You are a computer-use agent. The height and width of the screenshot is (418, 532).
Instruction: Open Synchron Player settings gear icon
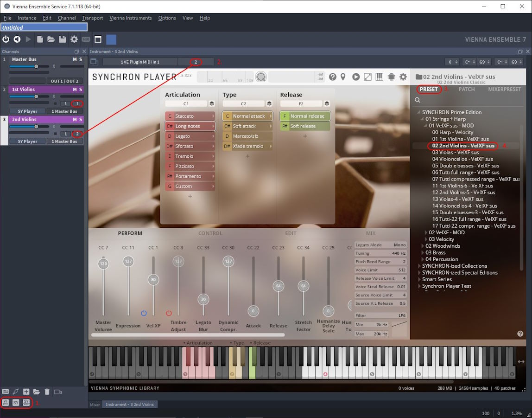tap(403, 77)
